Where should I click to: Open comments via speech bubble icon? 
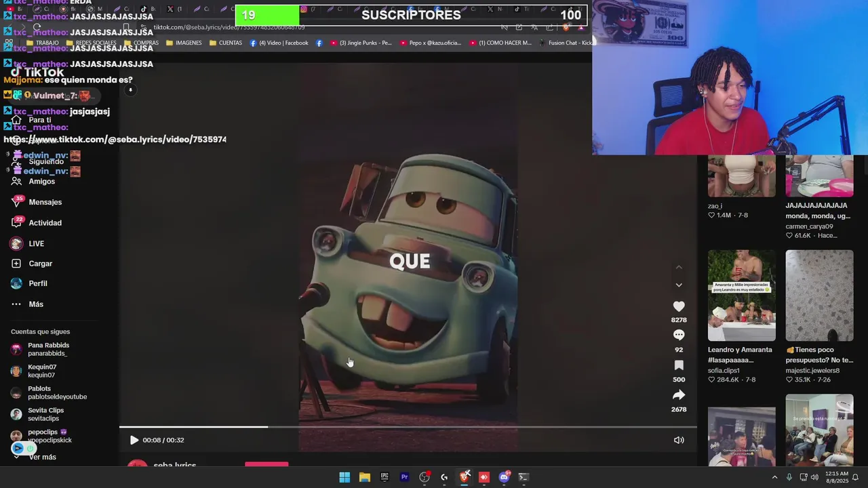[679, 335]
